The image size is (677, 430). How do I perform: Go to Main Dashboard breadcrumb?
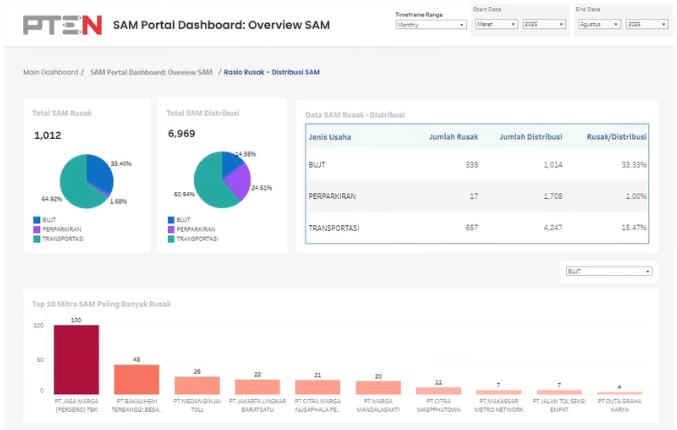pyautogui.click(x=51, y=72)
